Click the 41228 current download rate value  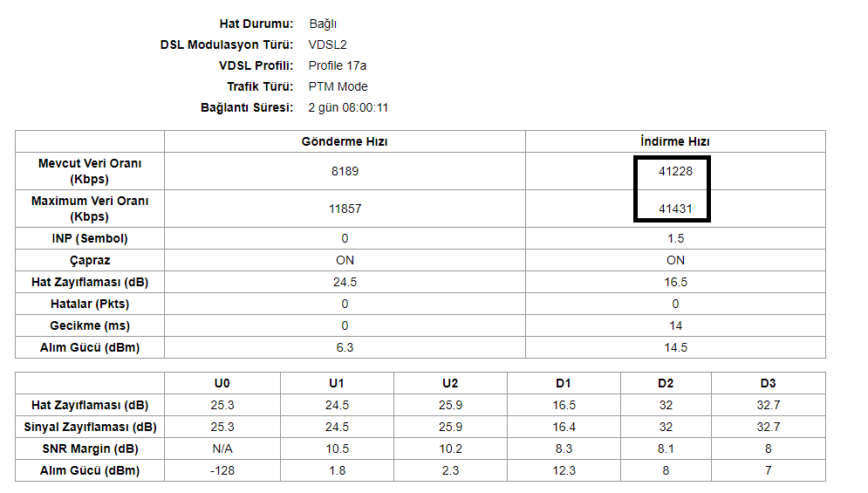coord(675,172)
